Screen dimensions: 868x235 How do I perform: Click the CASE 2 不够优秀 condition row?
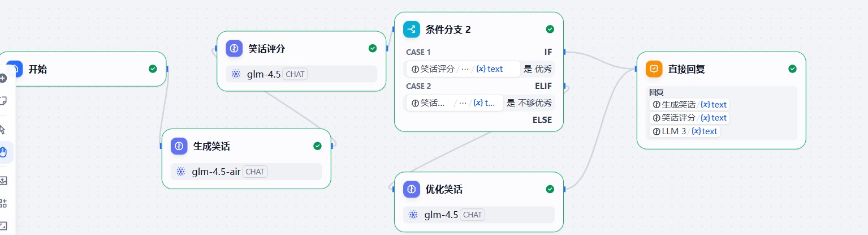pos(478,103)
